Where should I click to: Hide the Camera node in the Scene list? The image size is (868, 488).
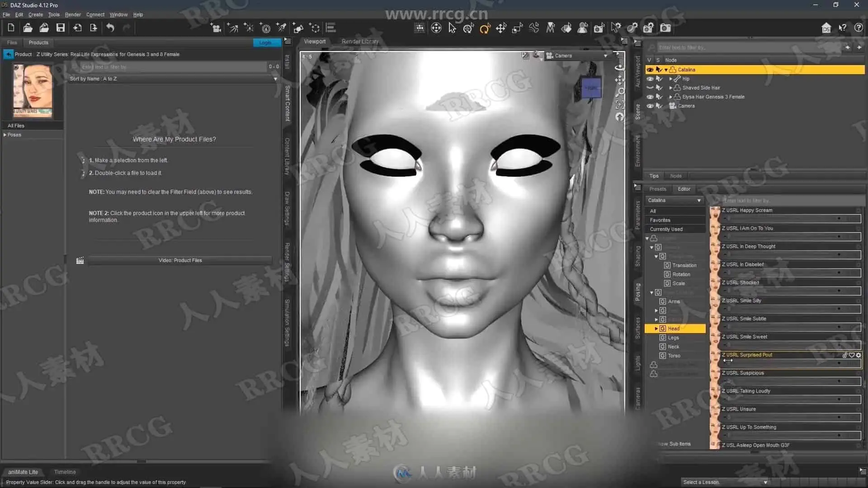tap(650, 106)
